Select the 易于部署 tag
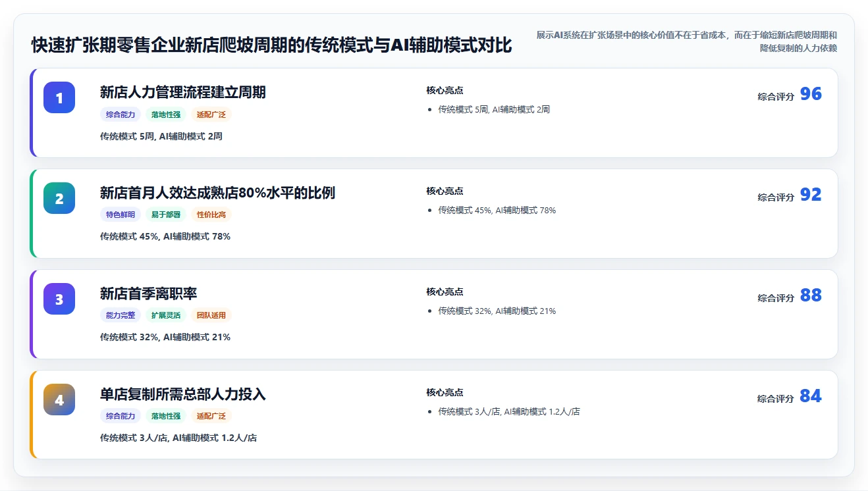 166,215
